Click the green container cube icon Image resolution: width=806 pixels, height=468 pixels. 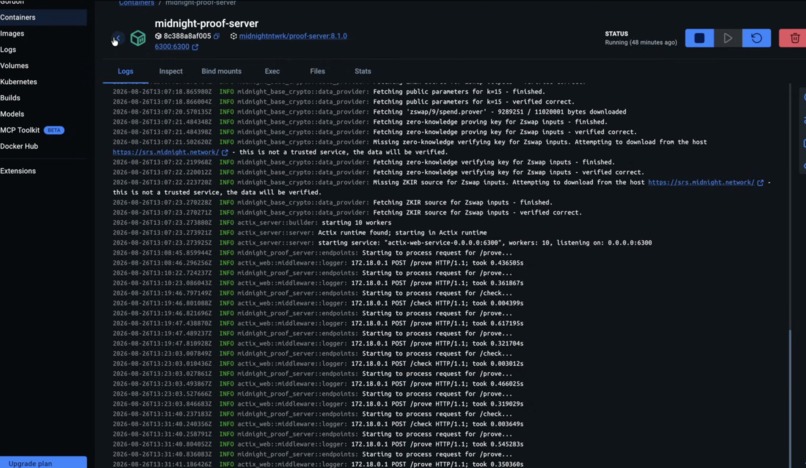(x=138, y=38)
